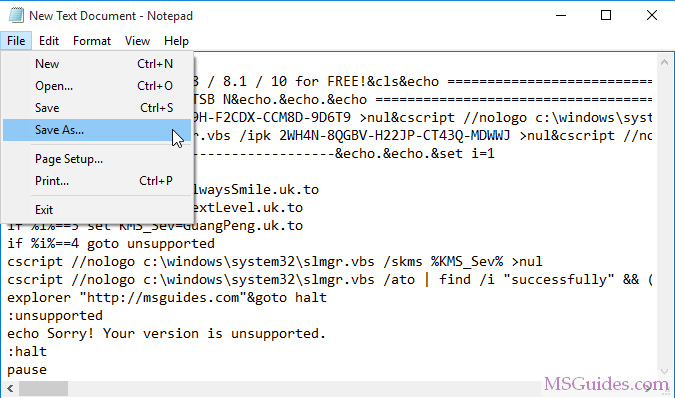Click Save in the File menu
Image resolution: width=675 pixels, height=398 pixels.
click(97, 108)
